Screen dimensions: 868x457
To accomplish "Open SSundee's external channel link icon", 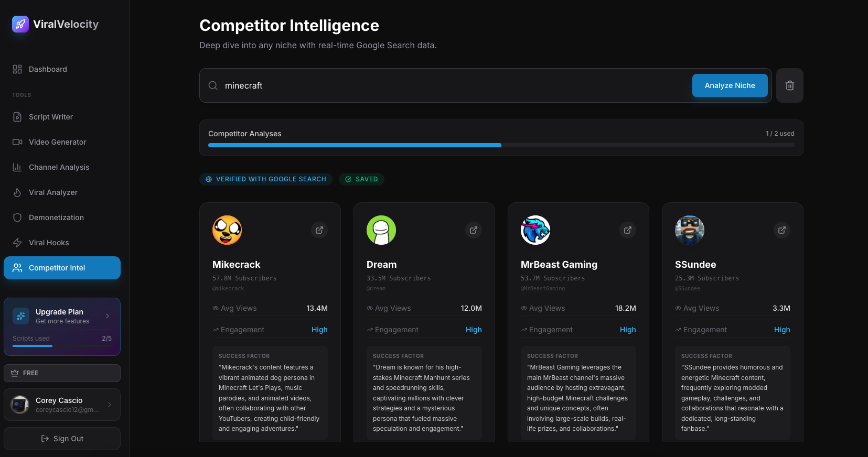I will tap(782, 230).
